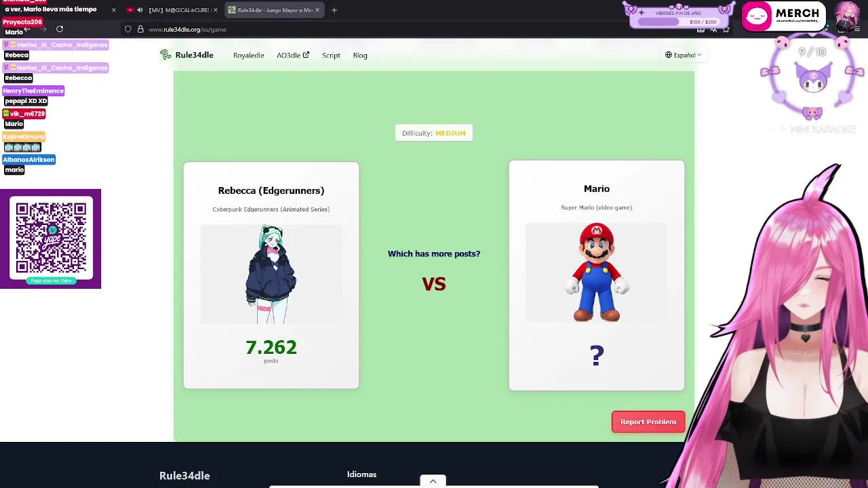Click the MERCH banner
The height and width of the screenshot is (488, 868).
coord(783,16)
